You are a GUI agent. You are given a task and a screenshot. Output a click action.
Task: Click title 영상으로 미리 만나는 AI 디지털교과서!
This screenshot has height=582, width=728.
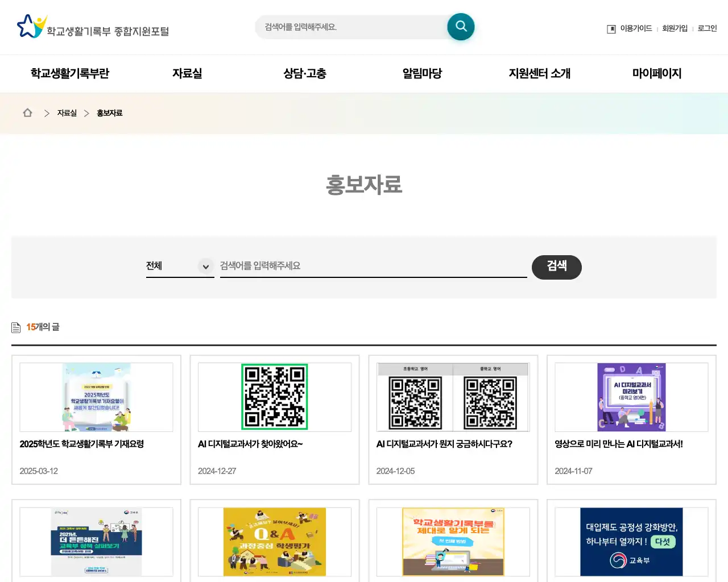tap(619, 444)
